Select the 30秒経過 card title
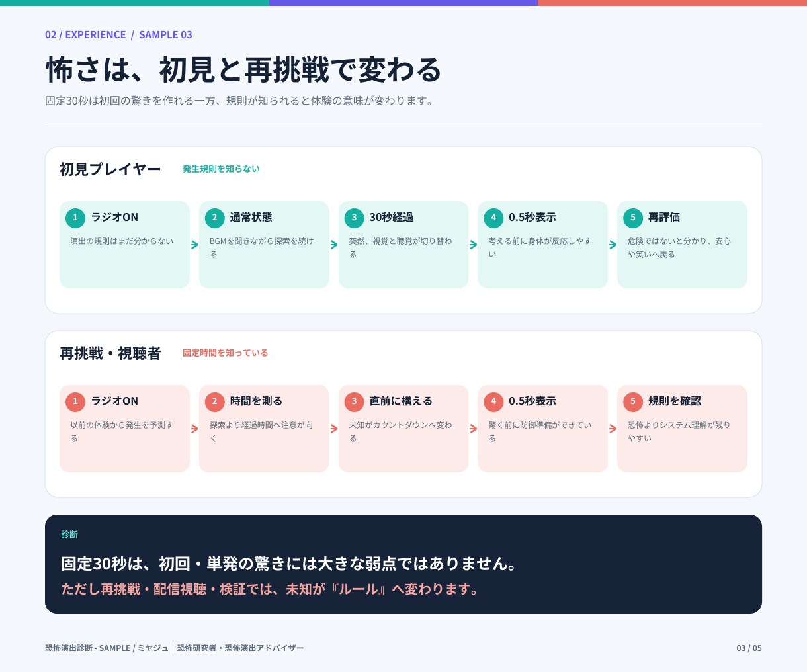Image resolution: width=807 pixels, height=672 pixels. click(392, 218)
